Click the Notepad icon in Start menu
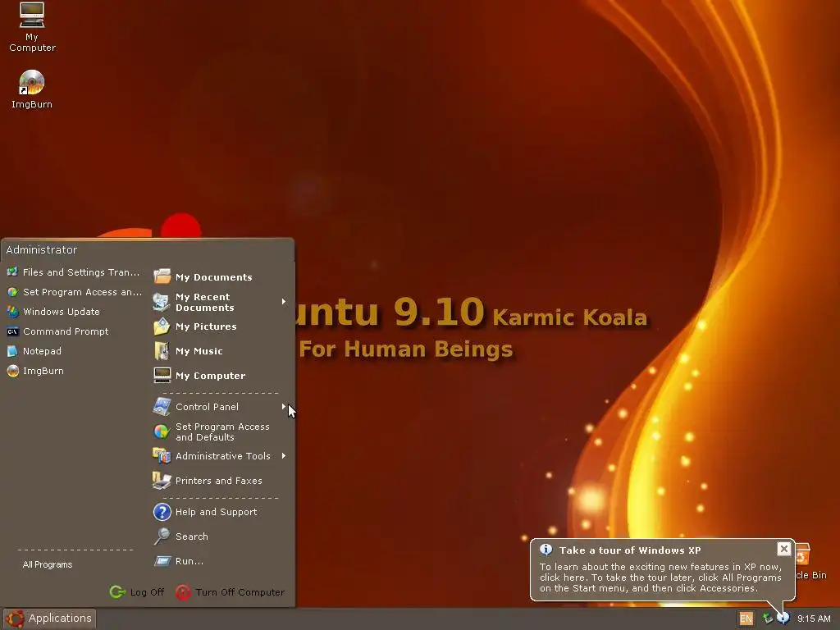The height and width of the screenshot is (630, 840). (12, 351)
